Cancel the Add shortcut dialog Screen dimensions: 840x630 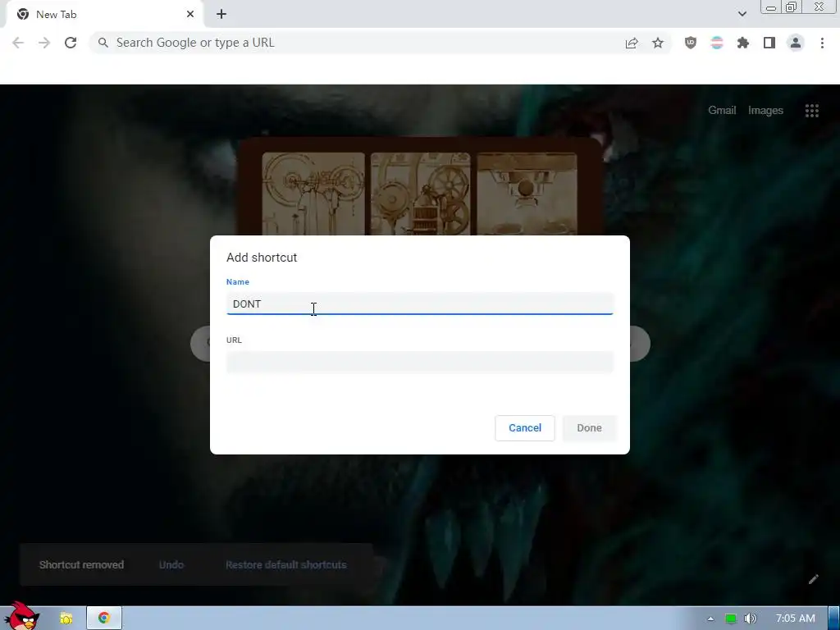(x=525, y=428)
